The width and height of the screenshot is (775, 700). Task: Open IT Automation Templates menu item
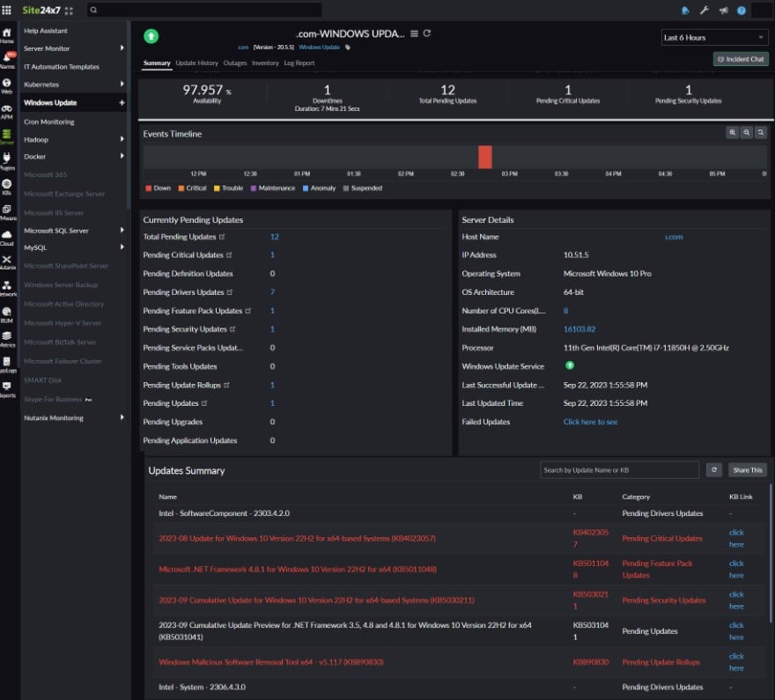pos(62,67)
